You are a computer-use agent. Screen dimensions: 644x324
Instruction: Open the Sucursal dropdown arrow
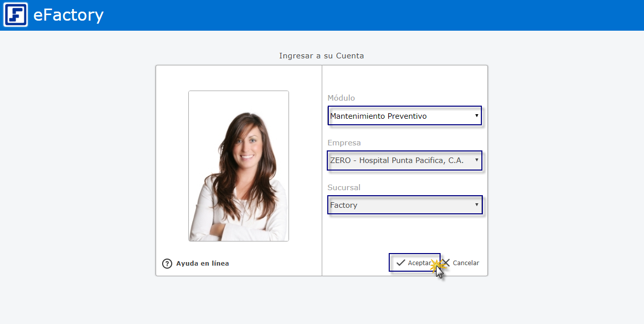click(x=476, y=205)
